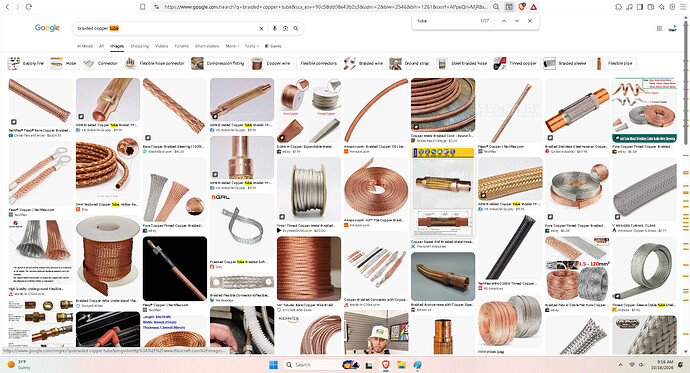
Task: Open the Google apps grid
Action: (x=659, y=29)
